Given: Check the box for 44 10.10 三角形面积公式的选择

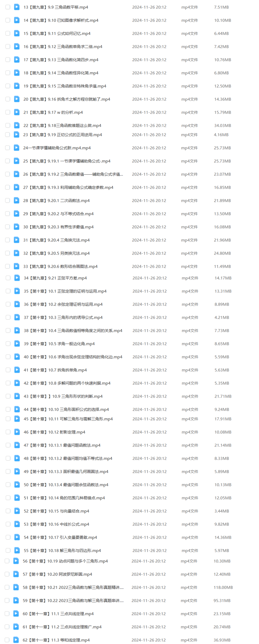Looking at the screenshot, I should pyautogui.click(x=8, y=409).
